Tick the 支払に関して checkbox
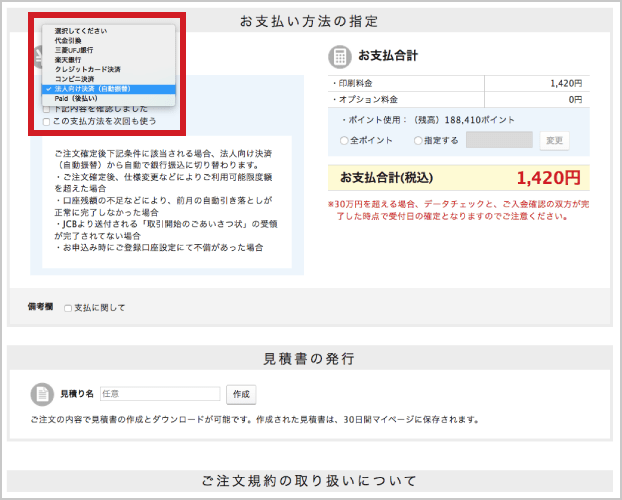The width and height of the screenshot is (622, 500). point(67,308)
